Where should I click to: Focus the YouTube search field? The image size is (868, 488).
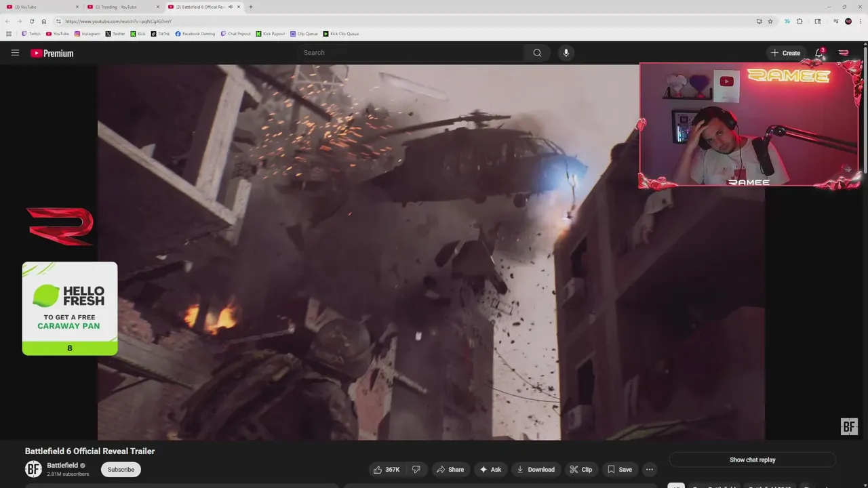coord(410,53)
